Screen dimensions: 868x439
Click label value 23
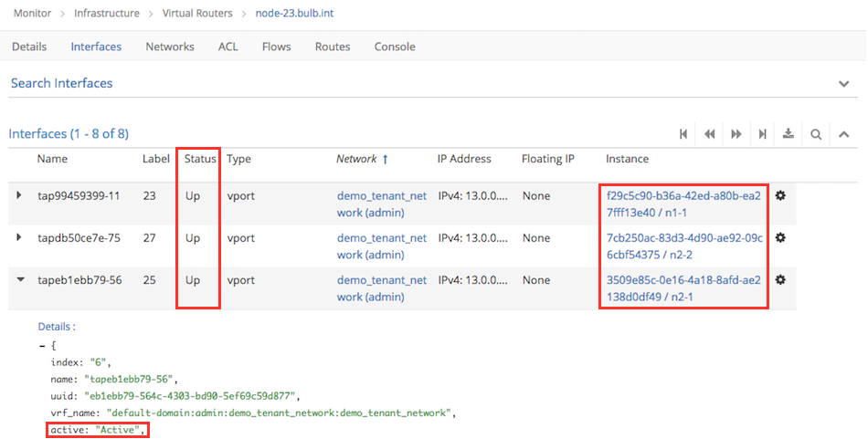[x=150, y=195]
